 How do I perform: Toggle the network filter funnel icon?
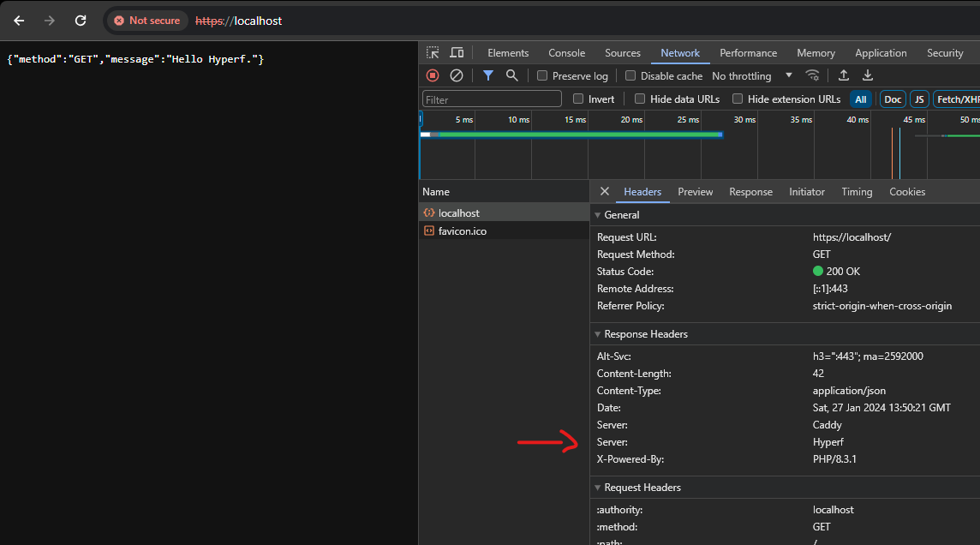pos(488,75)
